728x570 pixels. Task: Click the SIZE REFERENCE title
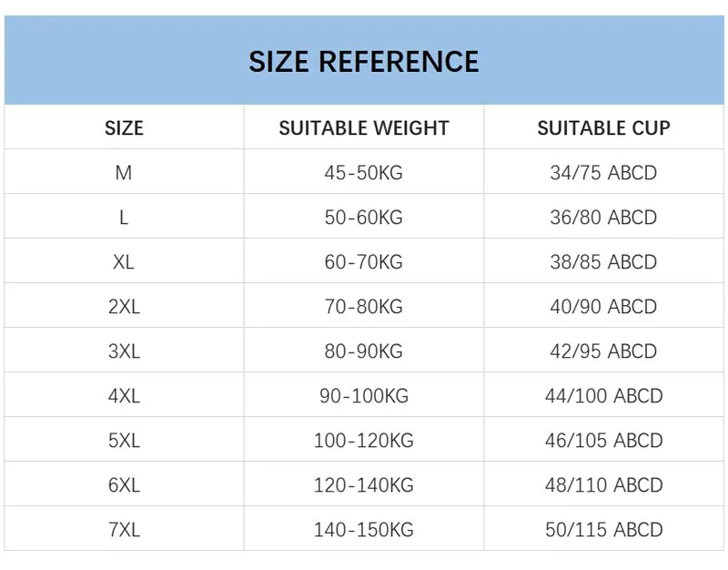pyautogui.click(x=363, y=62)
